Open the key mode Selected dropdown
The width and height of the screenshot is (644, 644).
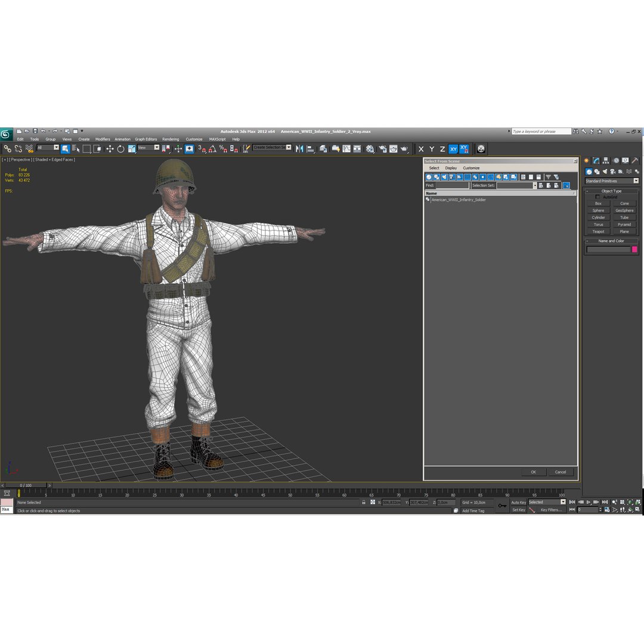tap(547, 502)
